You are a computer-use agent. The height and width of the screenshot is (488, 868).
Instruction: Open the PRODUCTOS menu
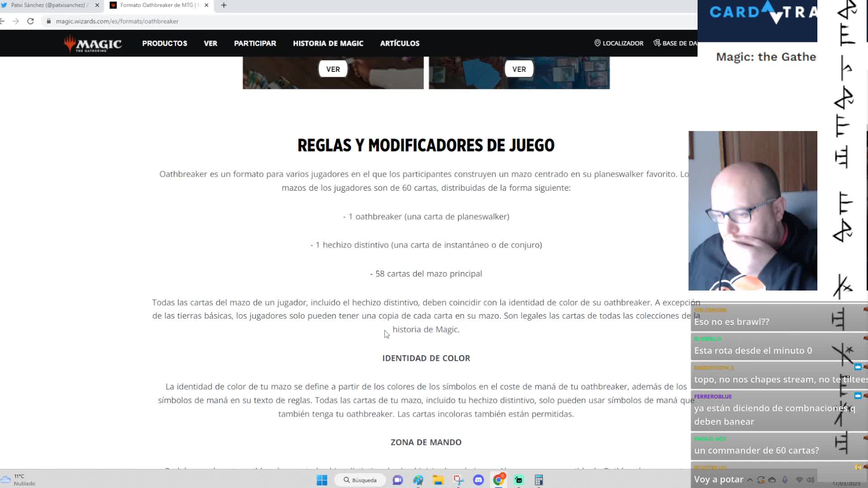click(165, 43)
